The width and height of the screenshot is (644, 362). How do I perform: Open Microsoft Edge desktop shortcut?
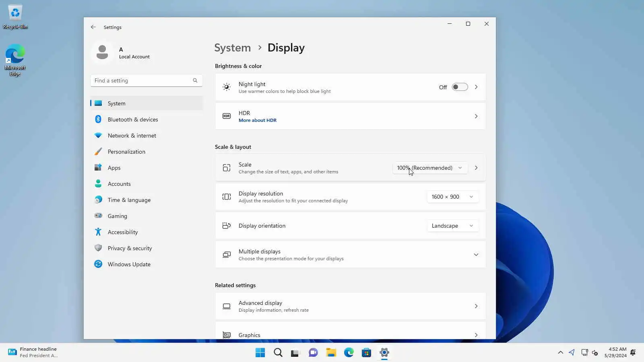(15, 60)
